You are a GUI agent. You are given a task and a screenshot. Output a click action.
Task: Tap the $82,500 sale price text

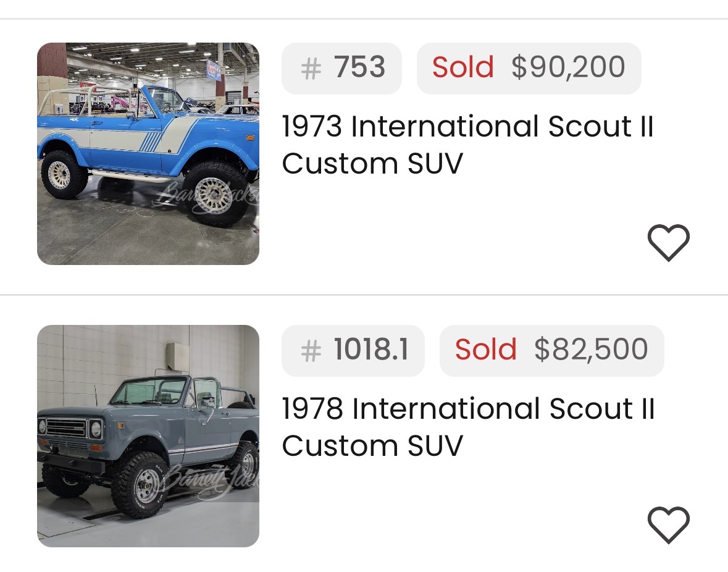[x=591, y=350]
